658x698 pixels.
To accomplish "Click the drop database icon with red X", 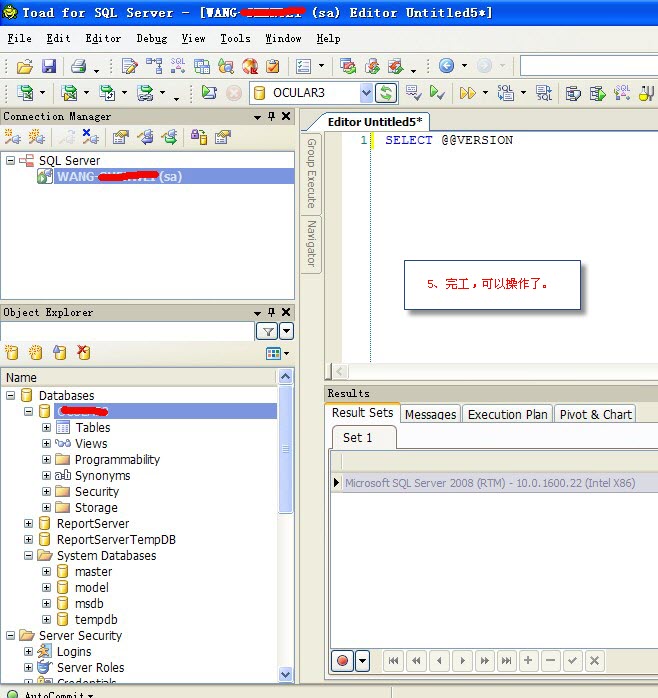I will coord(84,353).
